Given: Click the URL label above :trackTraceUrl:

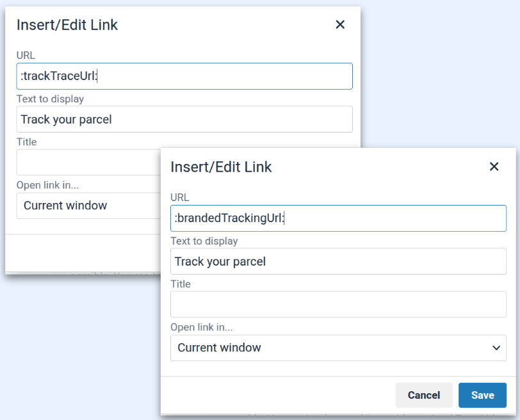Looking at the screenshot, I should click(26, 56).
